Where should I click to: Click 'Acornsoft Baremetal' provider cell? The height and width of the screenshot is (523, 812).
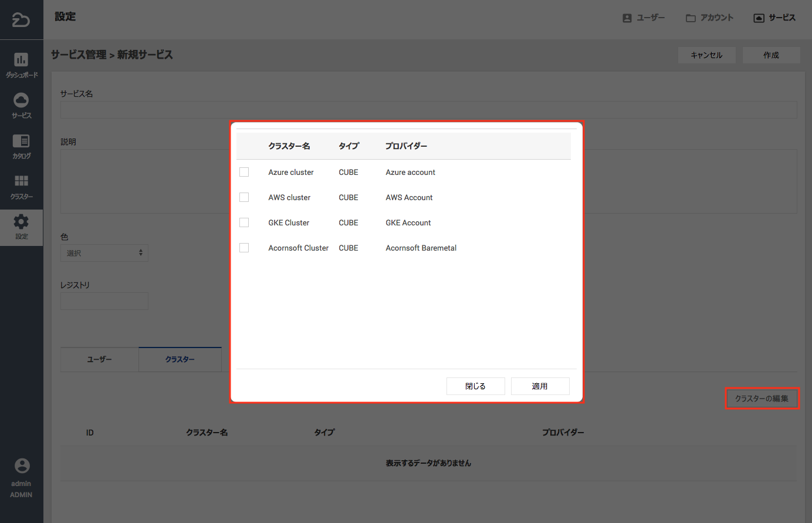421,248
